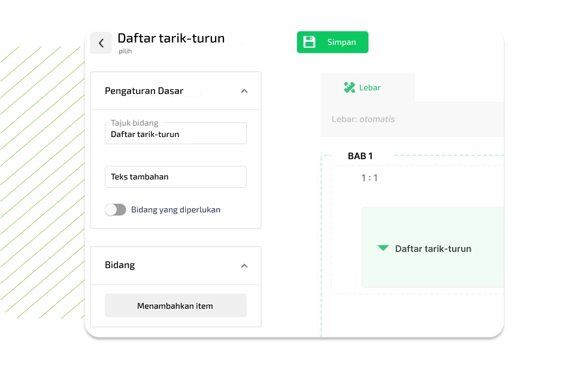This screenshot has width=588, height=365.
Task: Click the floppy disk save icon
Action: pos(309,42)
